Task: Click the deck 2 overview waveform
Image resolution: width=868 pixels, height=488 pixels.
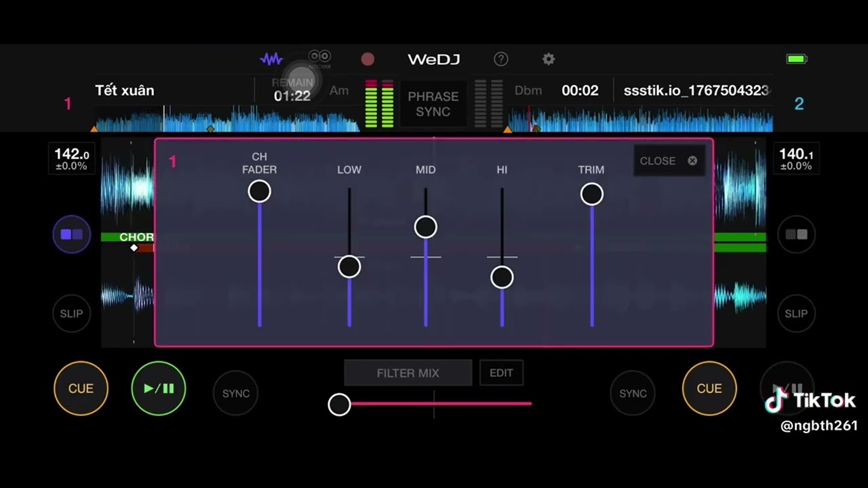Action: (640, 119)
